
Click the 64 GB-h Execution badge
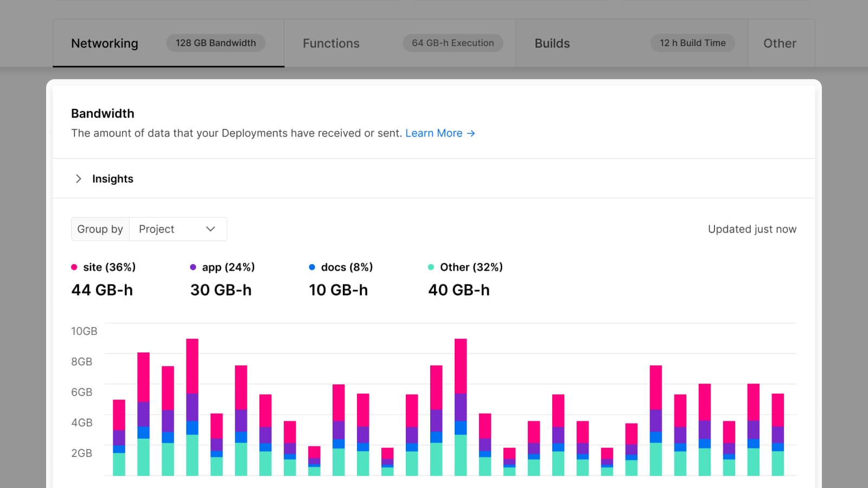pos(452,43)
